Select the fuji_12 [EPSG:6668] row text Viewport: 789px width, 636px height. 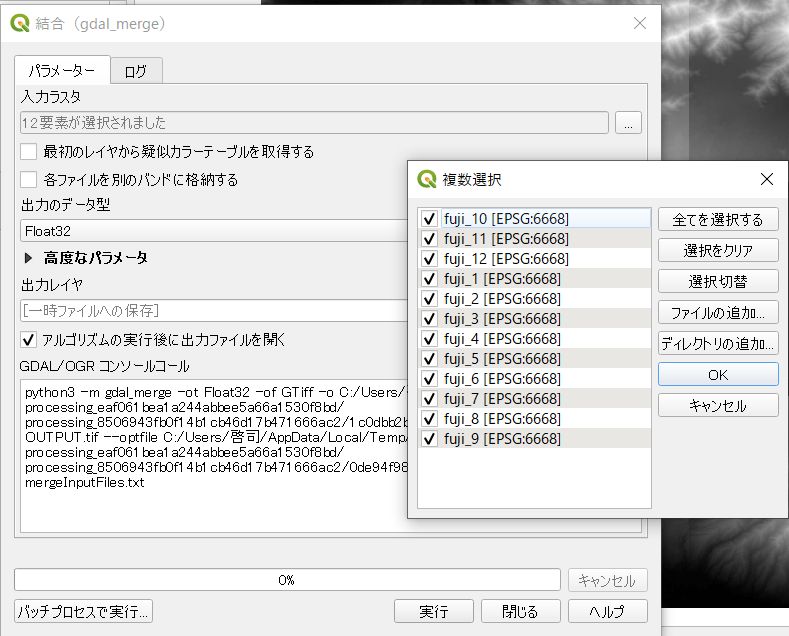click(x=506, y=259)
